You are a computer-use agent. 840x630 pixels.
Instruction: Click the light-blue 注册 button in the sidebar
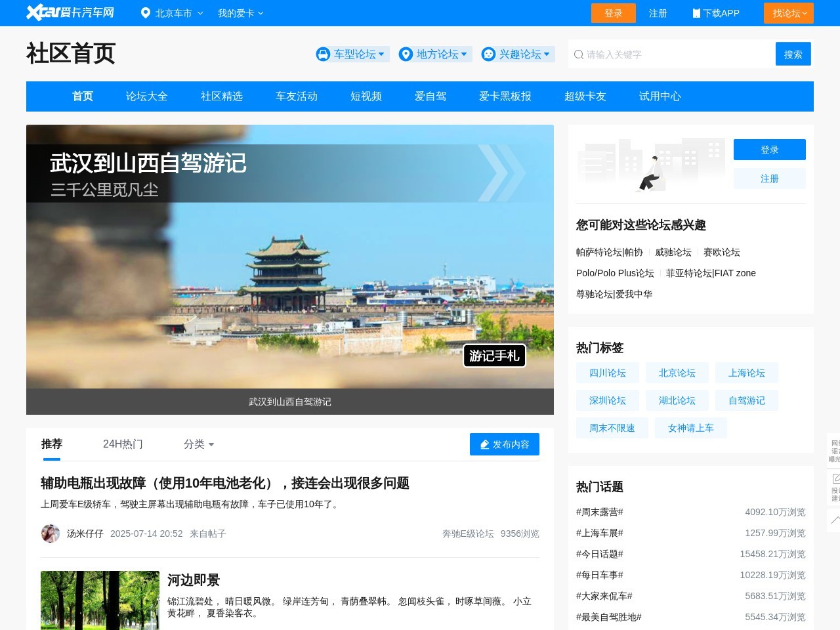pos(770,178)
